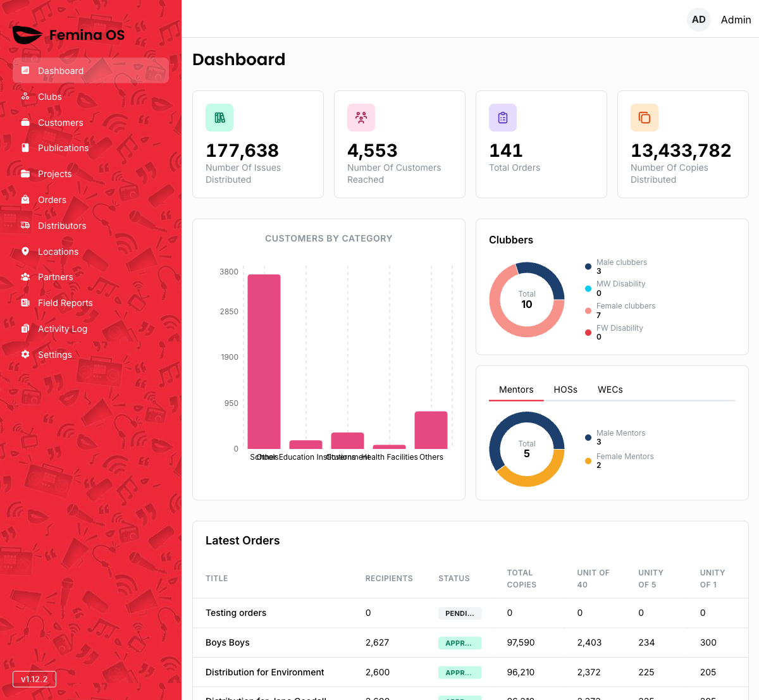This screenshot has height=700, width=759.
Task: Click Distribution for Environment order title
Action: 265,672
